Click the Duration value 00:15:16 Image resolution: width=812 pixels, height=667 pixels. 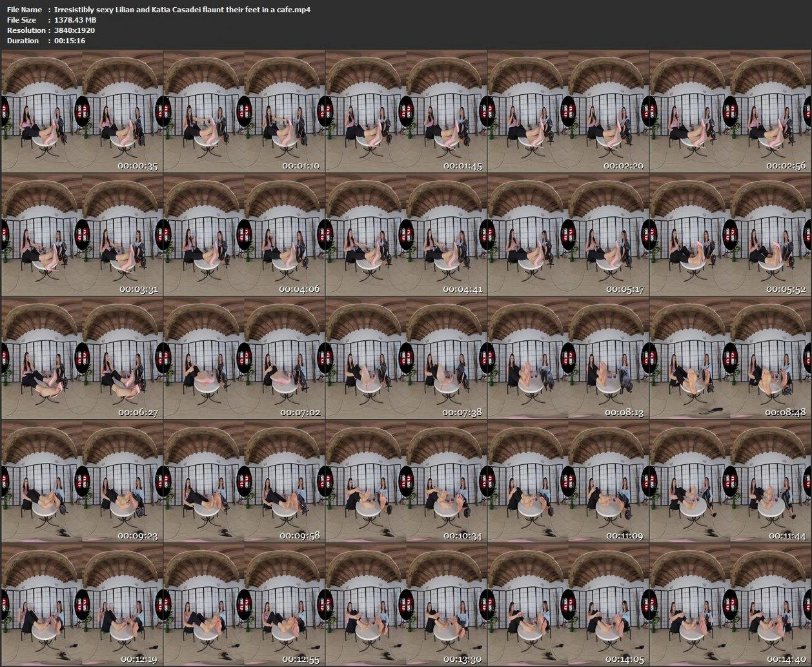(x=70, y=41)
